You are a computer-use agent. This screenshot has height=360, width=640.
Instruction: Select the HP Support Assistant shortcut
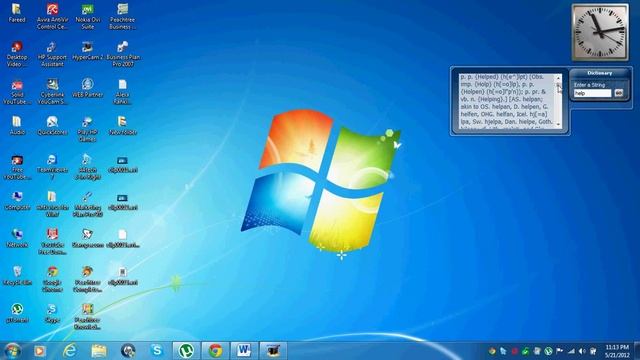pyautogui.click(x=52, y=54)
